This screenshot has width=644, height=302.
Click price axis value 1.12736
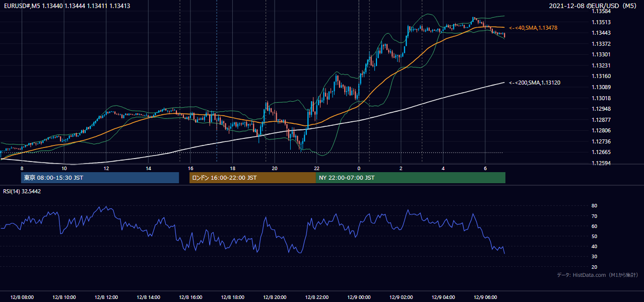tap(602, 141)
